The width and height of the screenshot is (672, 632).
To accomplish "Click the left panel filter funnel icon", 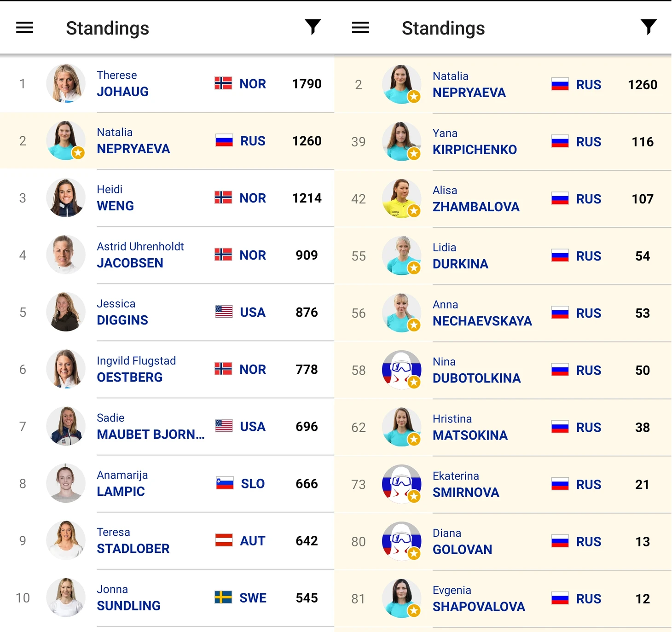I will coord(313,27).
